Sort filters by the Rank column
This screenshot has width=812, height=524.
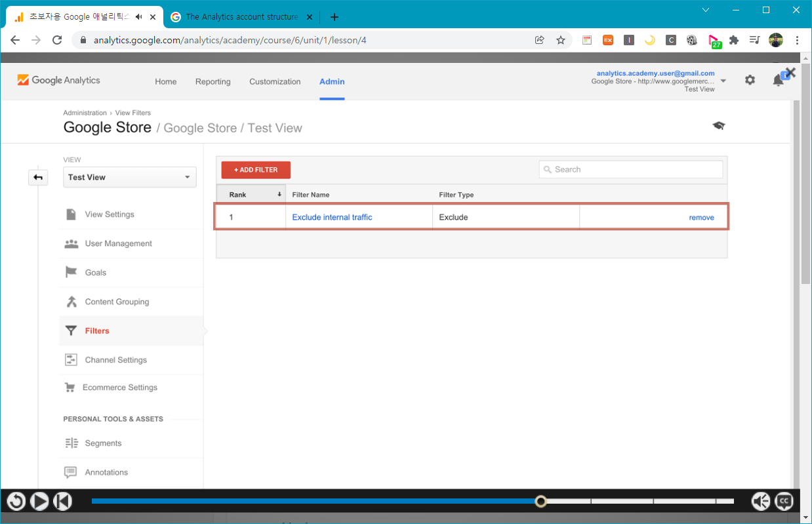click(251, 195)
